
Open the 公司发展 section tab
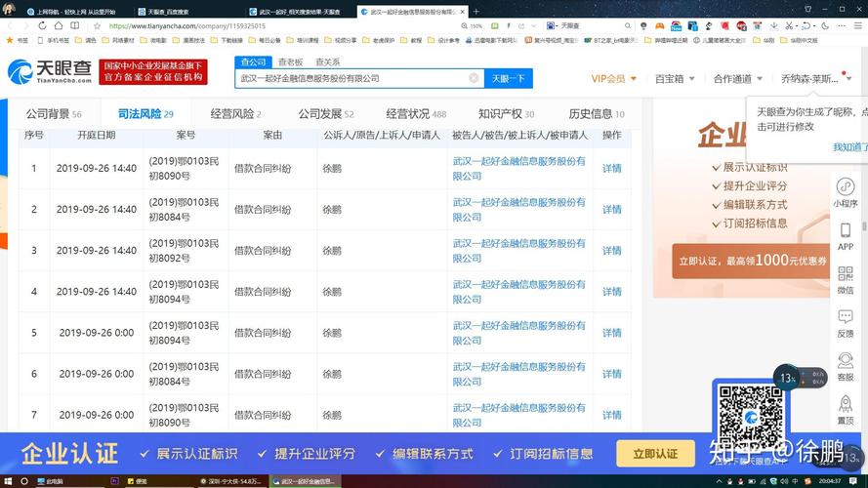[325, 114]
